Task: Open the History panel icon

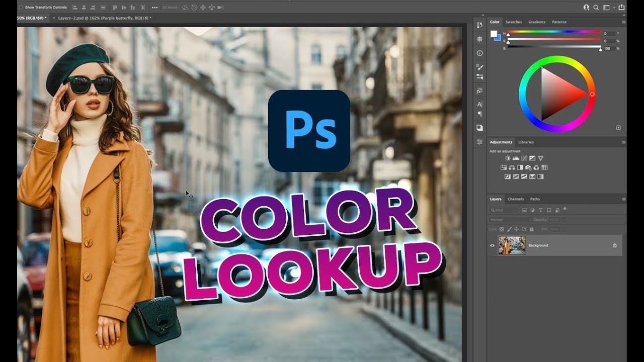Action: [x=479, y=25]
